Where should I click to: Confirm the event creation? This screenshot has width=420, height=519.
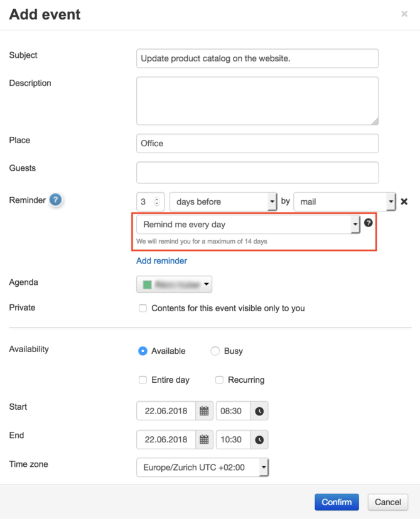(337, 502)
